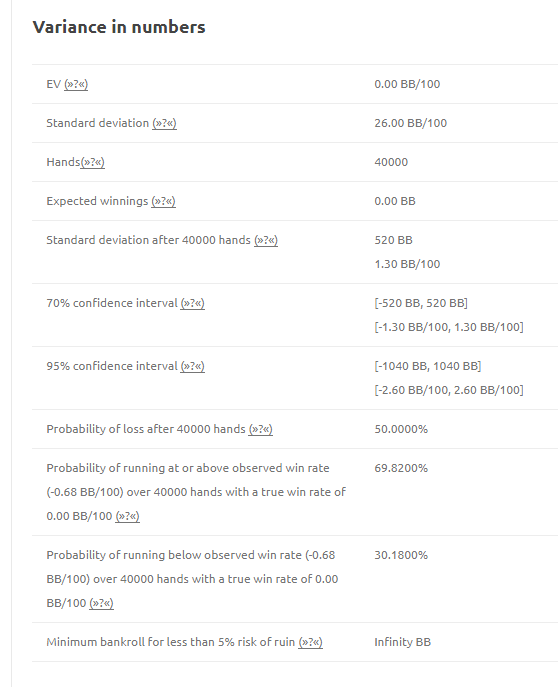
Task: Click the 69.8200% probability value
Action: click(401, 468)
